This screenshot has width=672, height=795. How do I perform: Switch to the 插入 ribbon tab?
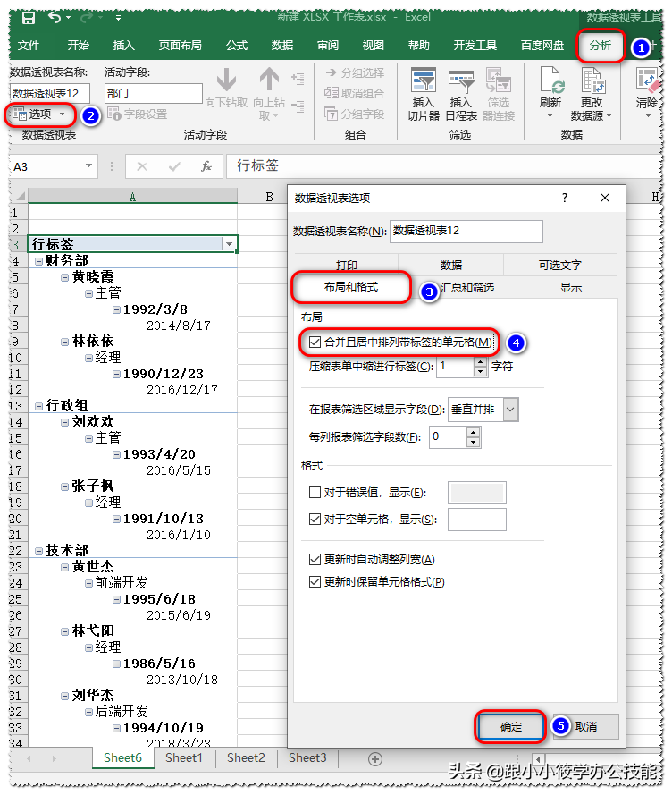124,46
